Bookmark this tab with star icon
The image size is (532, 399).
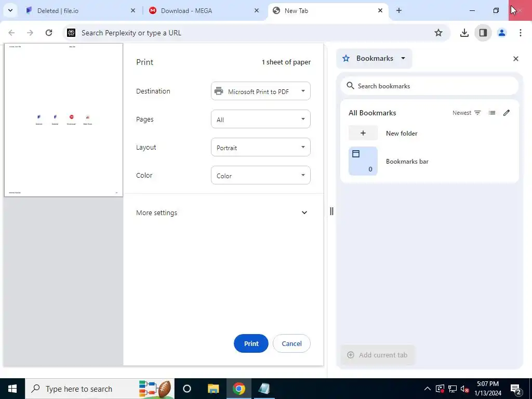438,33
